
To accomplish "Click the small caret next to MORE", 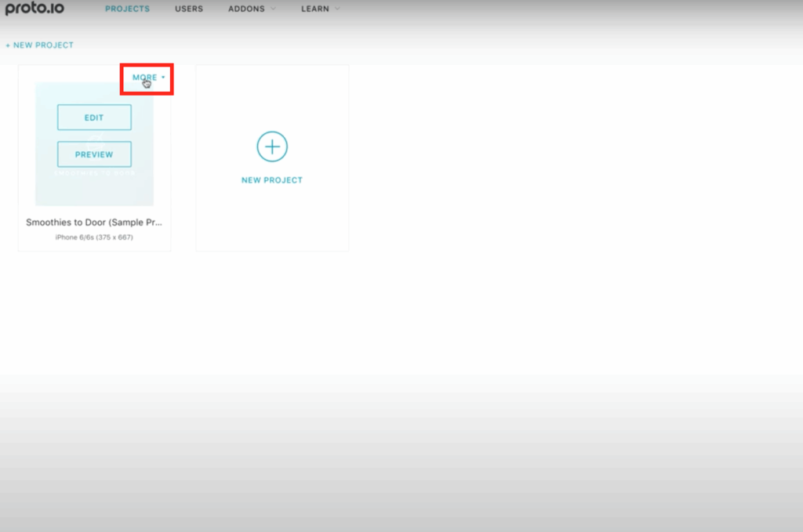I will (163, 78).
